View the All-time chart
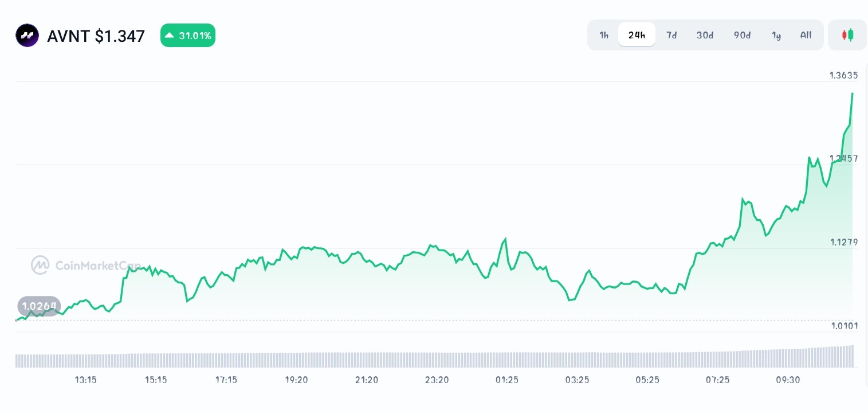This screenshot has height=413, width=868. pos(806,35)
